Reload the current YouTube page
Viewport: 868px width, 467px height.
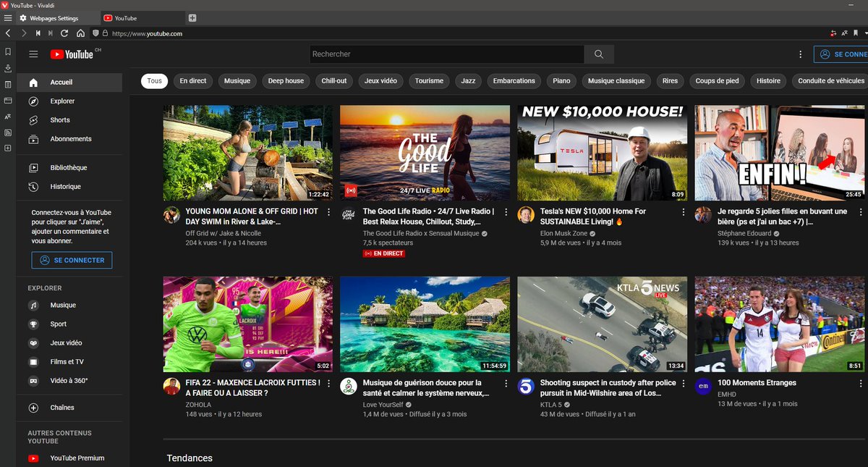coord(64,33)
